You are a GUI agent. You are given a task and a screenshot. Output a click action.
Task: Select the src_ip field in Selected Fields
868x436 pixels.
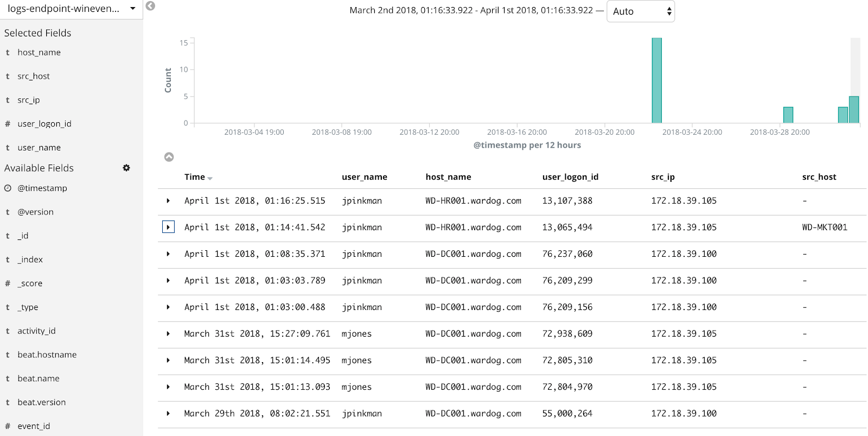point(29,100)
